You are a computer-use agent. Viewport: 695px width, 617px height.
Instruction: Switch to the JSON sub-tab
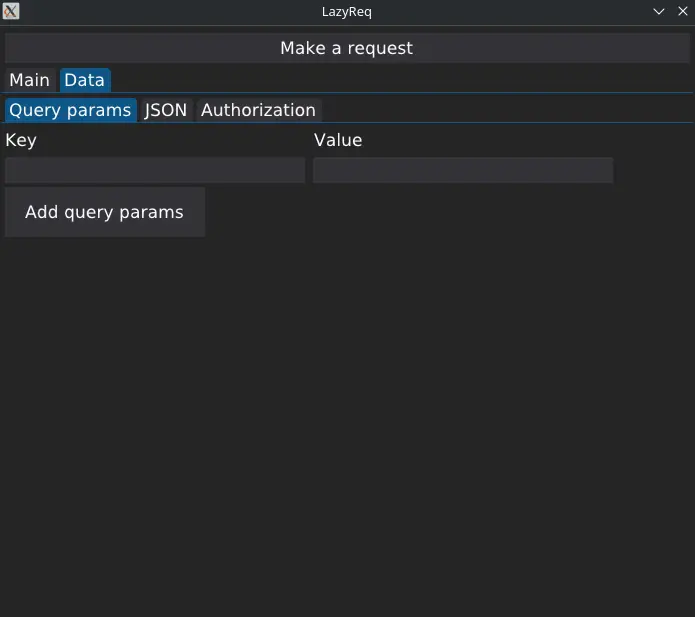click(x=166, y=110)
